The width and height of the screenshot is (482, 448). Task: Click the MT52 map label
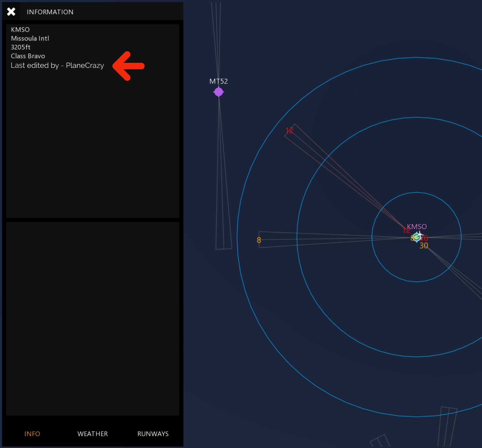[219, 81]
